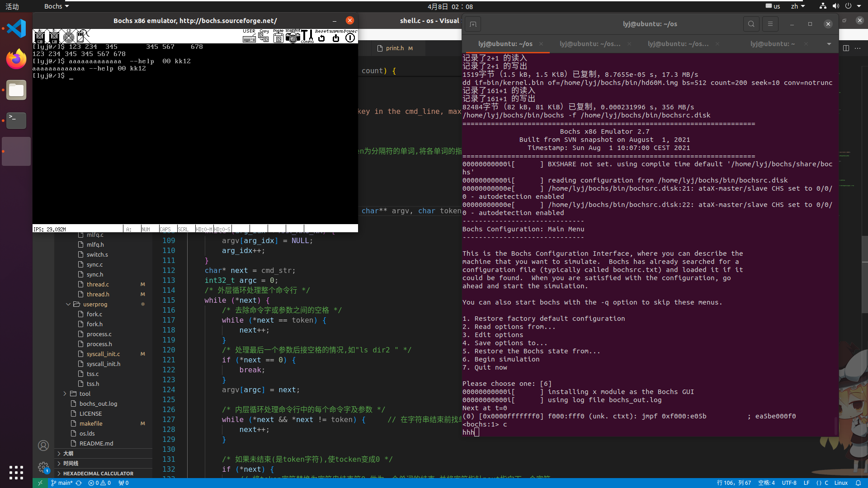Screen dimensions: 868x488
Task: Click the sync changes icon in status bar
Action: [79, 483]
